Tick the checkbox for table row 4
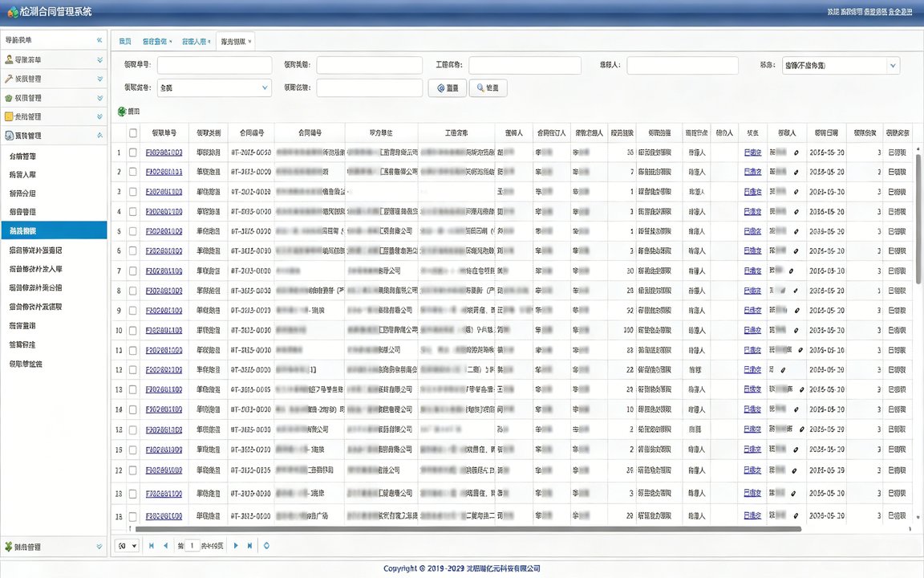This screenshot has width=924, height=578. click(x=133, y=212)
